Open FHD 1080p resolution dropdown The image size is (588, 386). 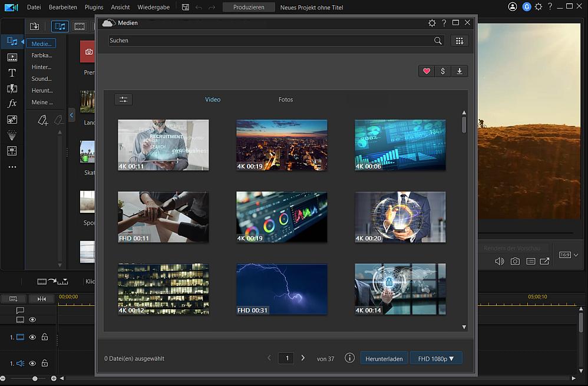pos(436,359)
